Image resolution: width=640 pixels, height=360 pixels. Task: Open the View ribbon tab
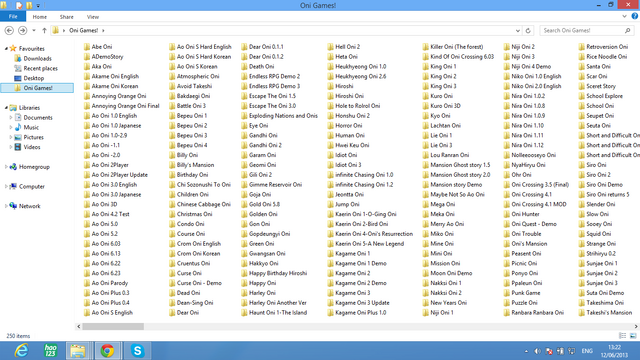(93, 17)
